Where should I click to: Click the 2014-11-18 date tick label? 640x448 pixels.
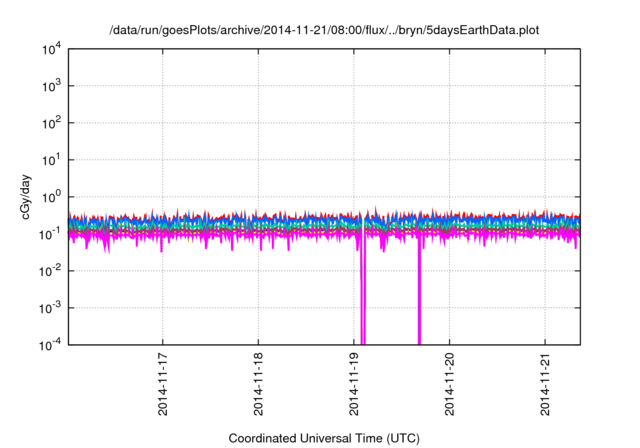coord(258,384)
